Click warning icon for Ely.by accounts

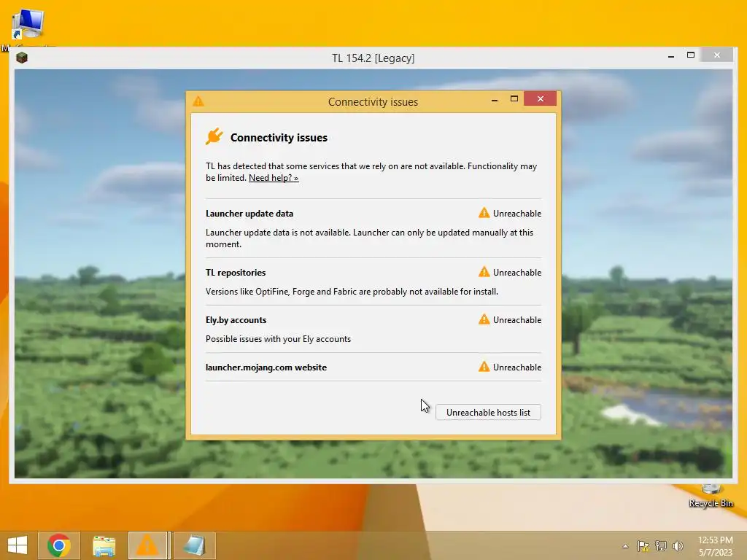[x=484, y=319]
